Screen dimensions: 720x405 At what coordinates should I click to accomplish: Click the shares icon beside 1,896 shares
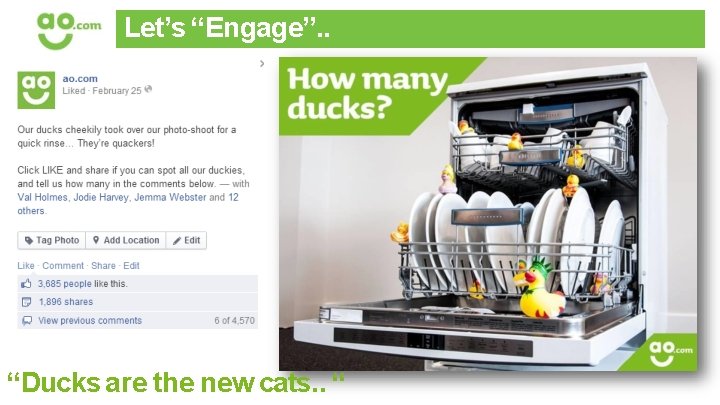27,302
